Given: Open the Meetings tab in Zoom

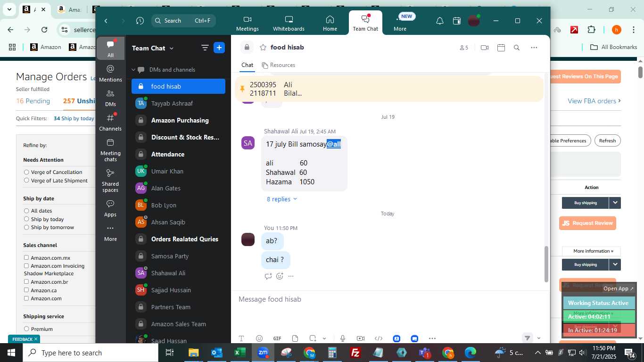Looking at the screenshot, I should tap(248, 24).
